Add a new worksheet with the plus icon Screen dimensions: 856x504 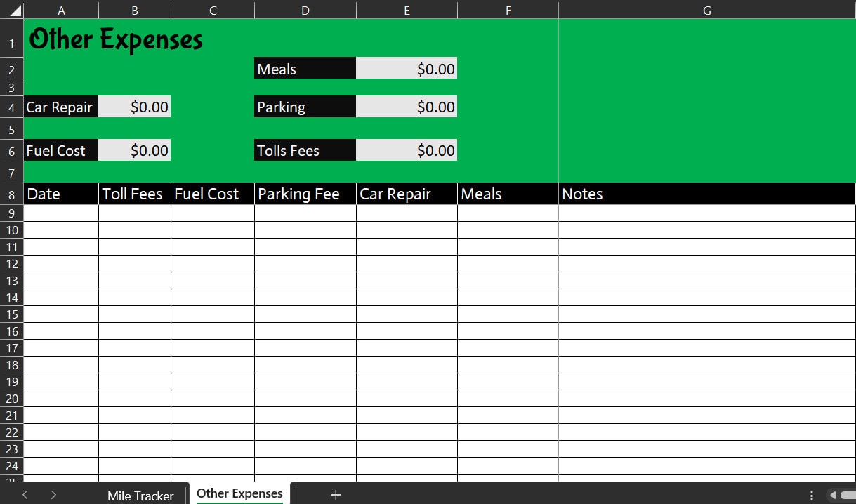coord(336,495)
